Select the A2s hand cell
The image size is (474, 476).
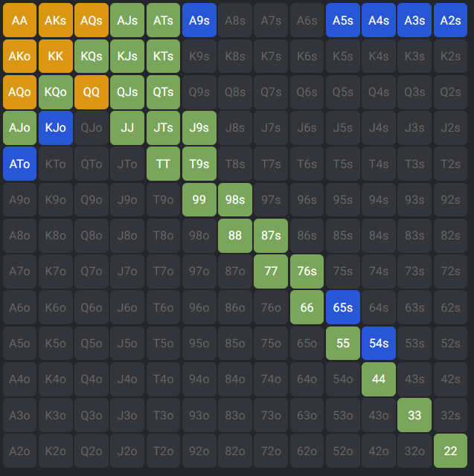pos(450,20)
